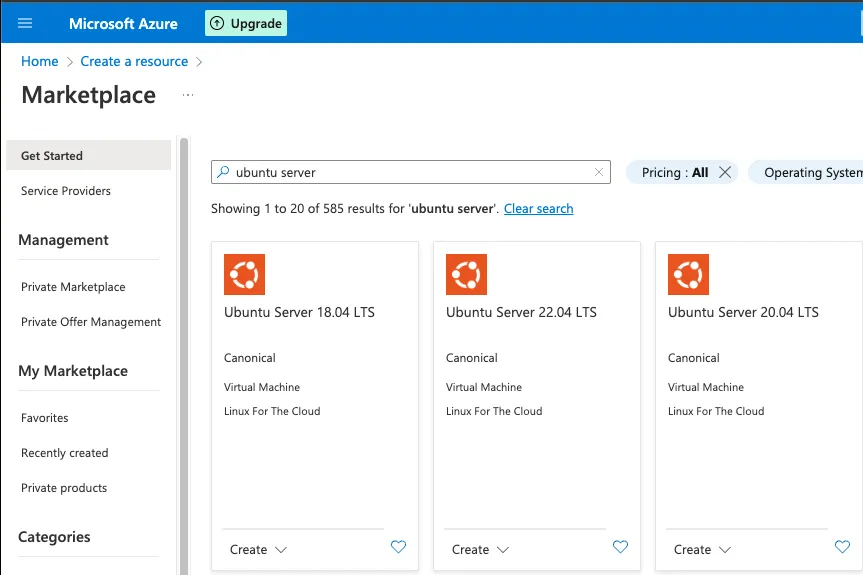
Task: Open Private Marketplace in sidebar
Action: [x=73, y=287]
